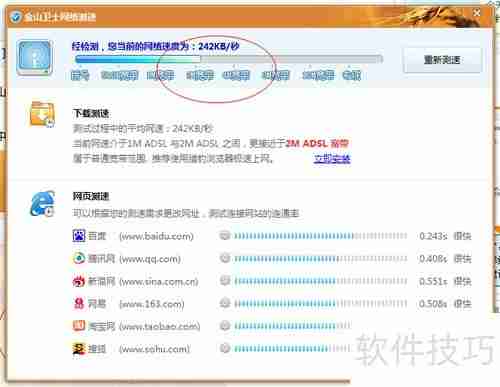Click the sina.com.cn speed bar
Image resolution: width=500 pixels, height=387 pixels.
[320, 281]
